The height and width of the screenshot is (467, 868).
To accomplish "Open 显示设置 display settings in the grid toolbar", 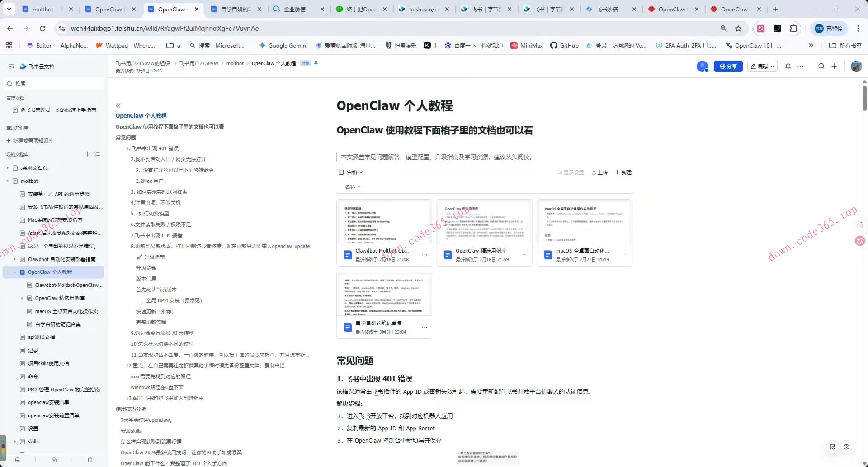I will (x=571, y=172).
